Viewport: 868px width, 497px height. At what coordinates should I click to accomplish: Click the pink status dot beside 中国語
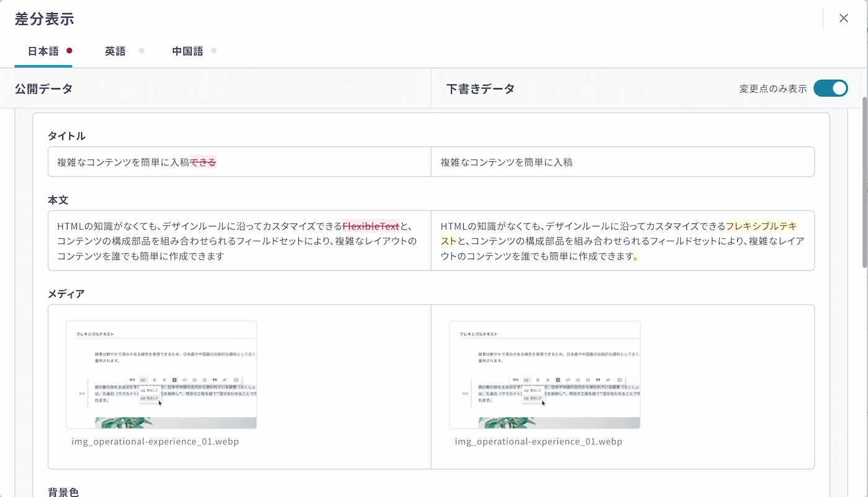click(x=214, y=51)
